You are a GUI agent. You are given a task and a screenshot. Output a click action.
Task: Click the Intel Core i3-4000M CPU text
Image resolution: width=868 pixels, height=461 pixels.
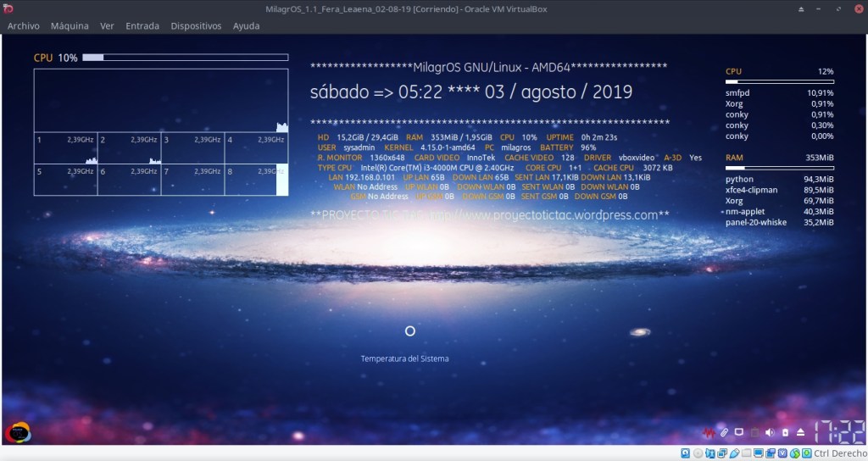437,167
